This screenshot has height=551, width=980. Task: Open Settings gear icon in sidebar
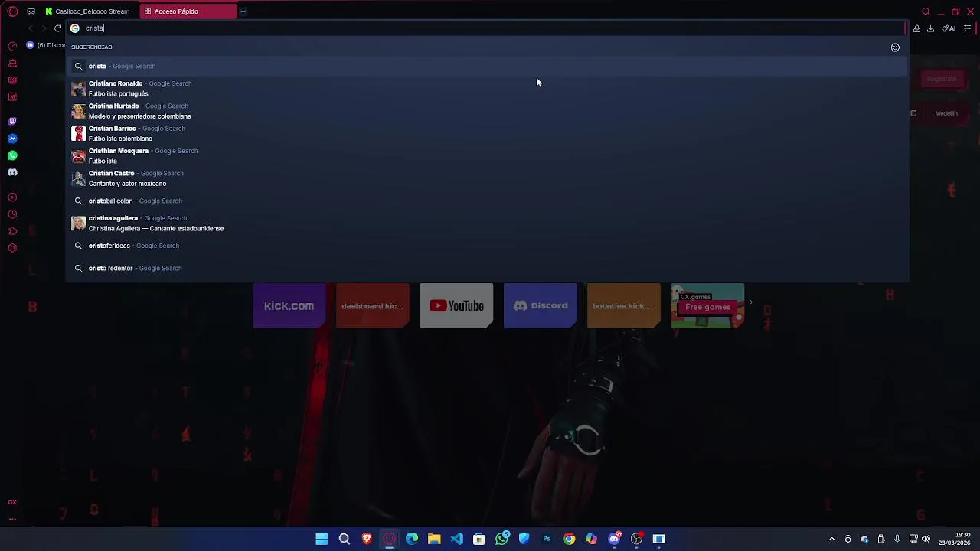[x=12, y=248]
